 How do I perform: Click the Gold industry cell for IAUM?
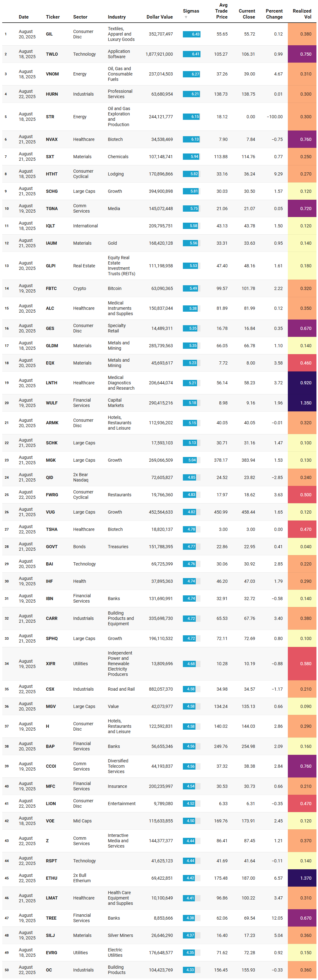112,243
